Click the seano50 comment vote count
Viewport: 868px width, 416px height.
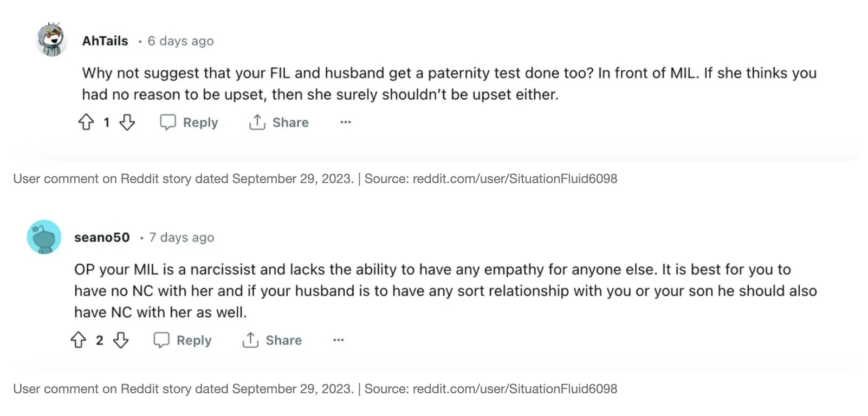(100, 340)
